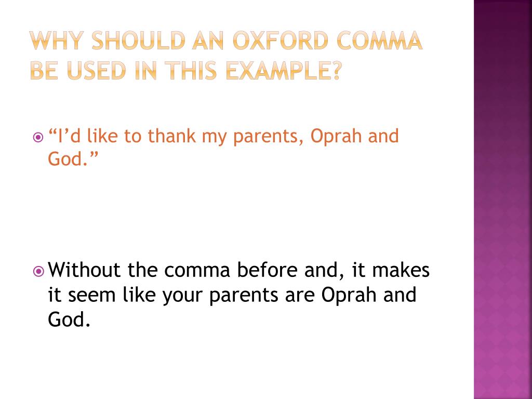Select the slide title 'Why should an Oxford comma'
The height and width of the screenshot is (399, 532).
pos(226,41)
